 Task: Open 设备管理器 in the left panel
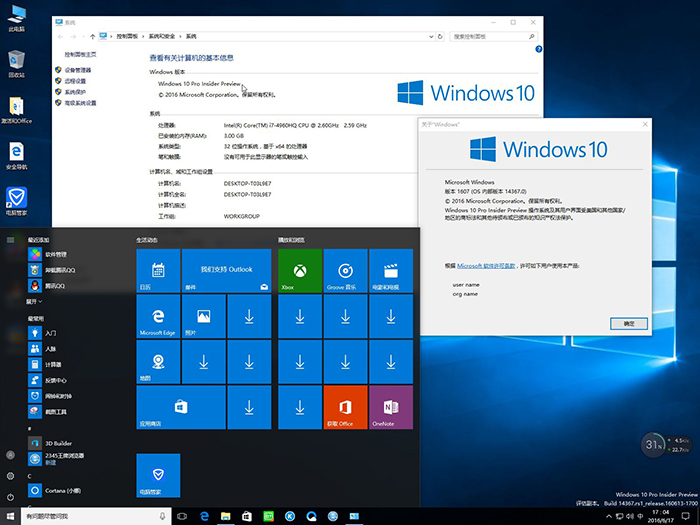click(x=78, y=70)
